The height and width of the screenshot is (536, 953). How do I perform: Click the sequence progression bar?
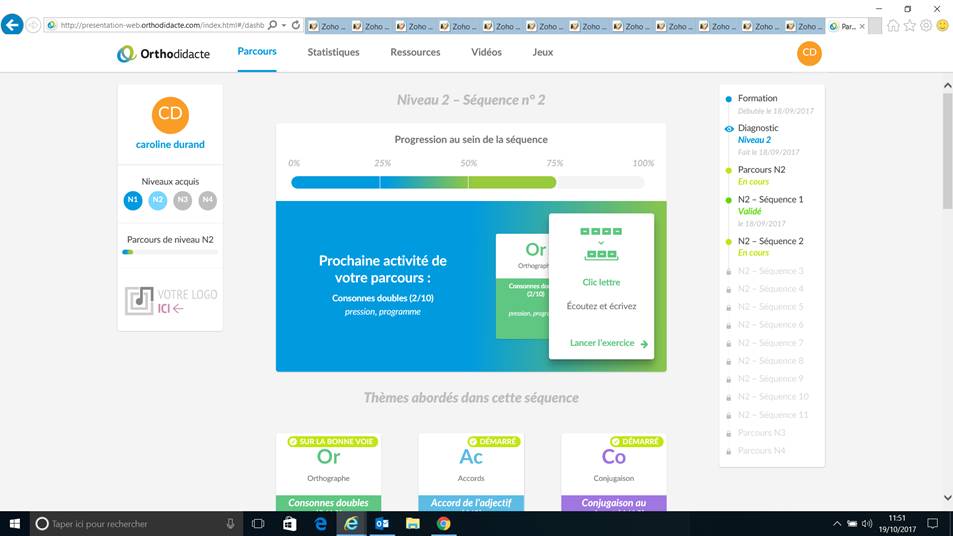pyautogui.click(x=467, y=182)
